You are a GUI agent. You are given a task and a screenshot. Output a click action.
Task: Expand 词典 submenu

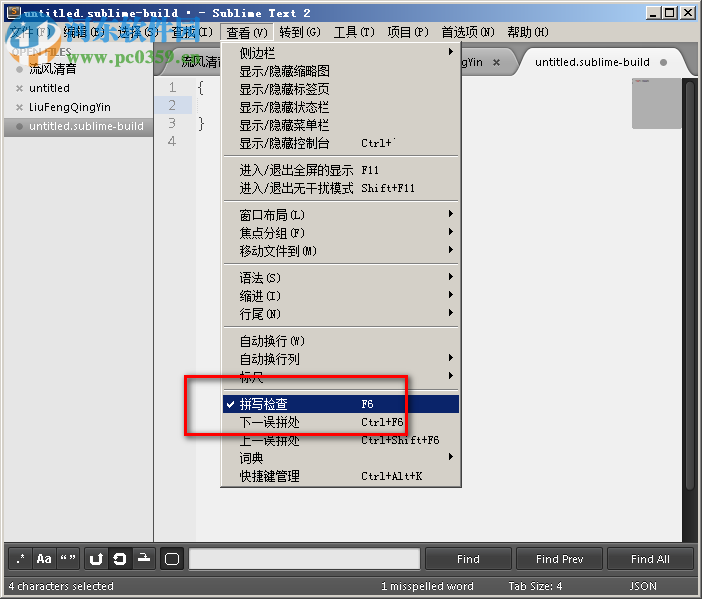pyautogui.click(x=341, y=458)
